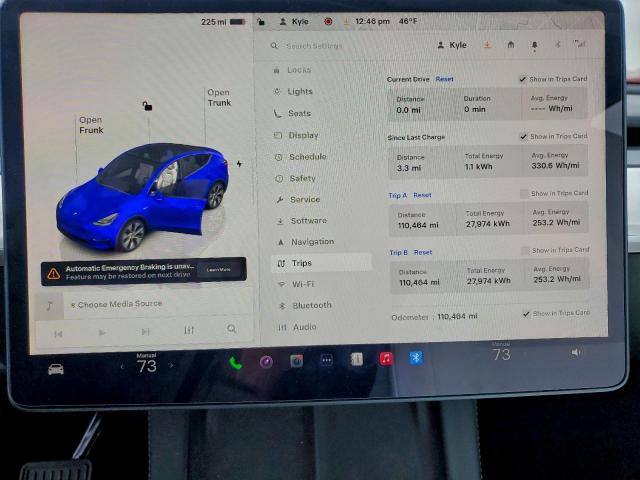Tap the red Sentry mode icon
Image resolution: width=640 pixels, height=480 pixels.
tap(328, 22)
